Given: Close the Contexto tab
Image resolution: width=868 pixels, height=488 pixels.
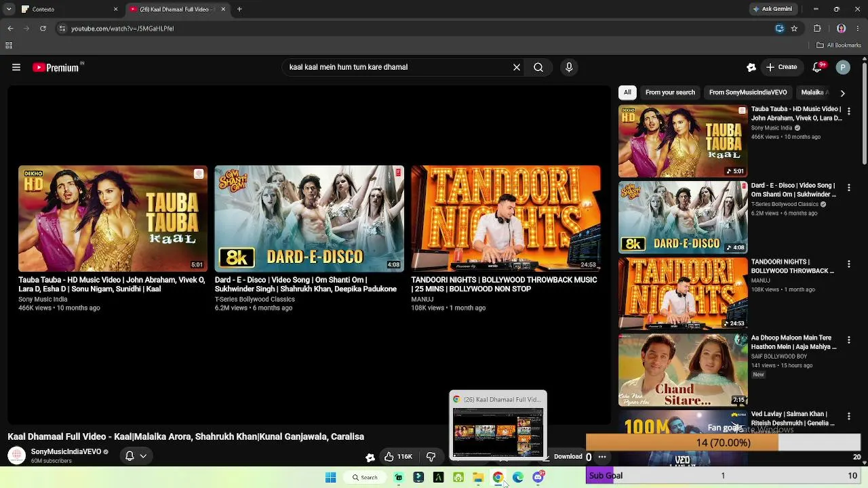Looking at the screenshot, I should 115,9.
